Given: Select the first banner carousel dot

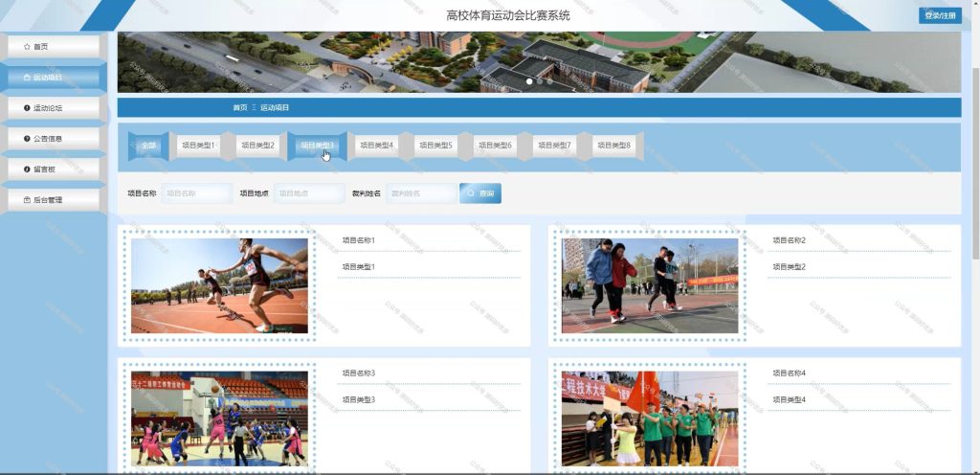Looking at the screenshot, I should (529, 81).
